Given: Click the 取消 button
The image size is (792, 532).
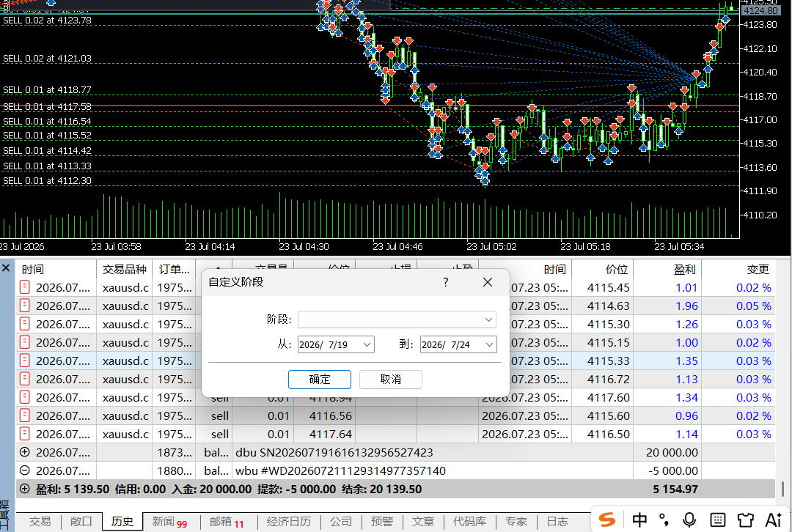Looking at the screenshot, I should (x=390, y=380).
